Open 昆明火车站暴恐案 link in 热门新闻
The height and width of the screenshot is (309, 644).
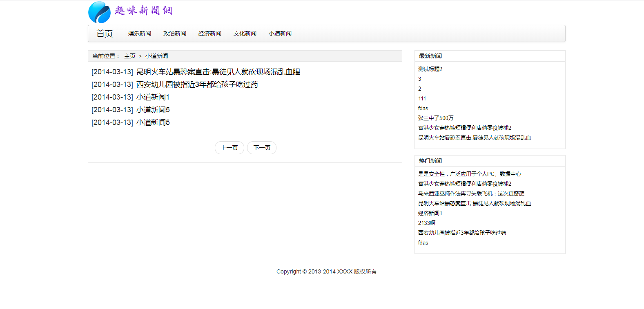pos(475,203)
